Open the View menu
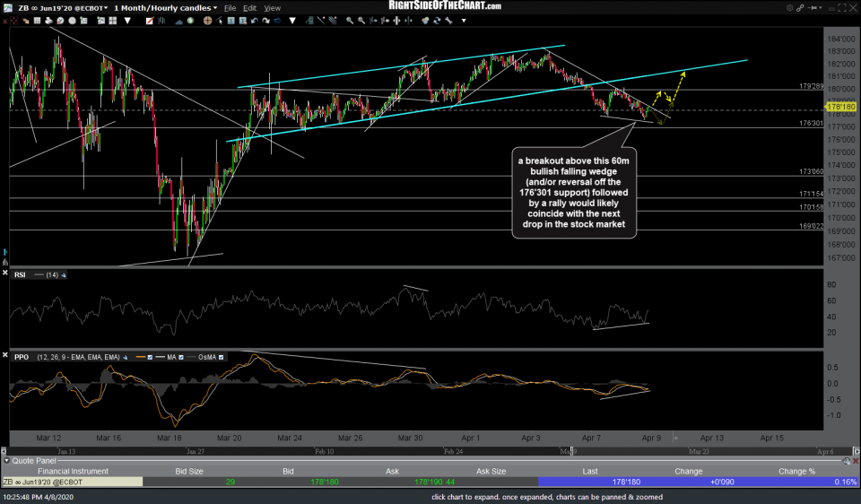861x504 pixels. [x=273, y=7]
